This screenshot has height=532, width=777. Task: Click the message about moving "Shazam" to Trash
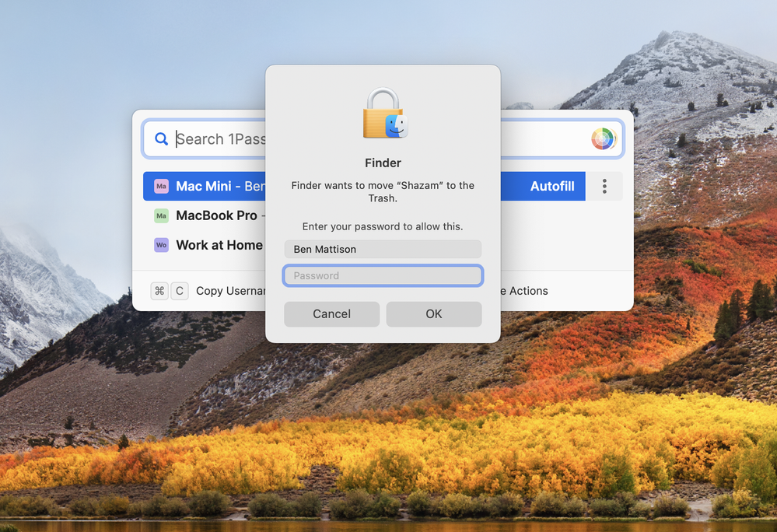pos(383,191)
